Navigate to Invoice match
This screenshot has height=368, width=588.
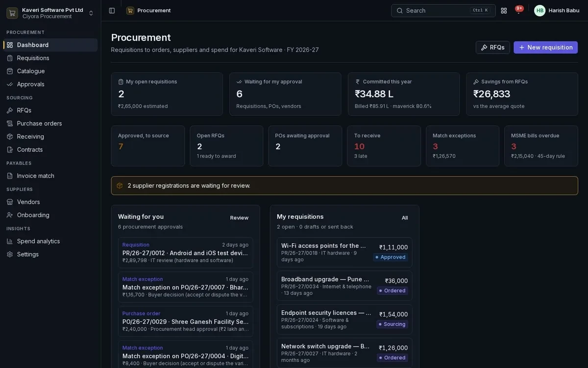(x=50, y=176)
